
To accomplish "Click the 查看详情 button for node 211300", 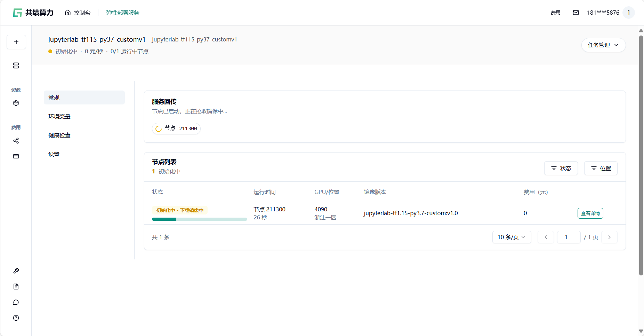I will [590, 213].
